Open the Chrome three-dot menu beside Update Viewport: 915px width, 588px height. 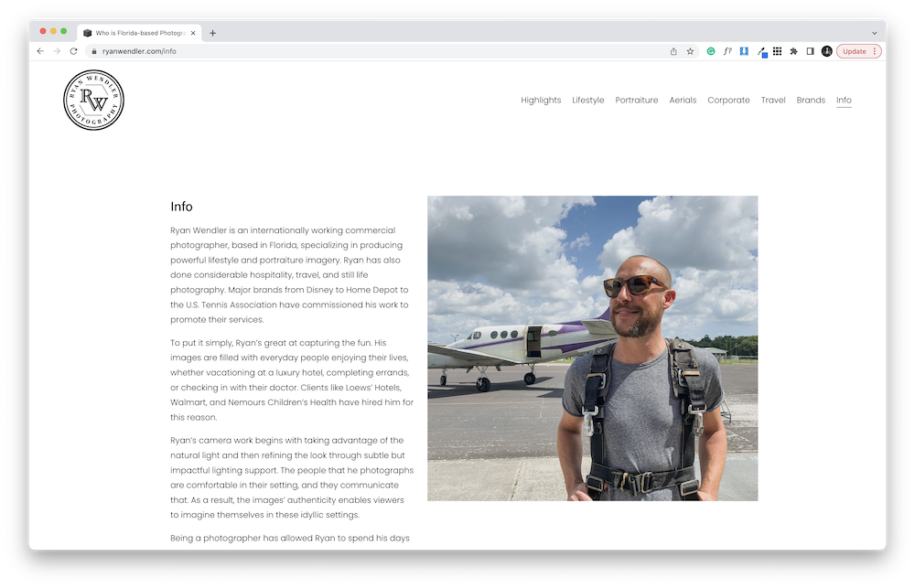point(874,51)
